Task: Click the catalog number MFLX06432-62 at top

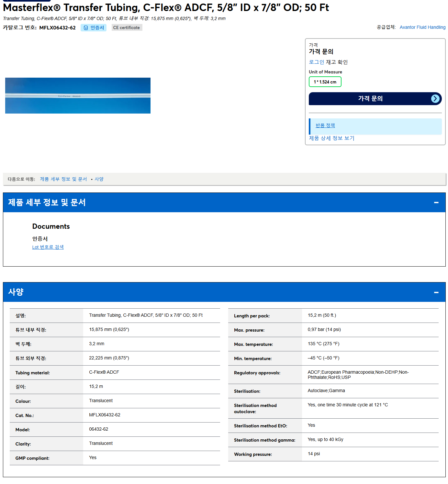Action: [57, 28]
